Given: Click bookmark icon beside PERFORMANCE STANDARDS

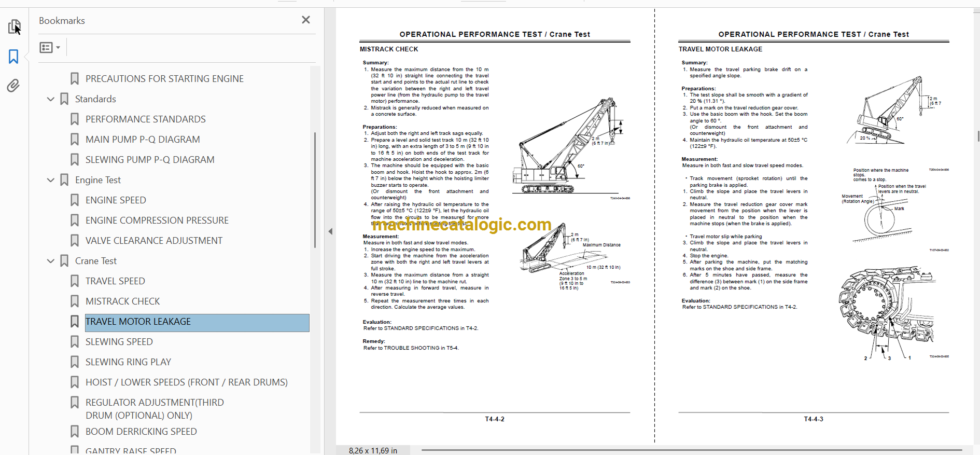Looking at the screenshot, I should [75, 119].
